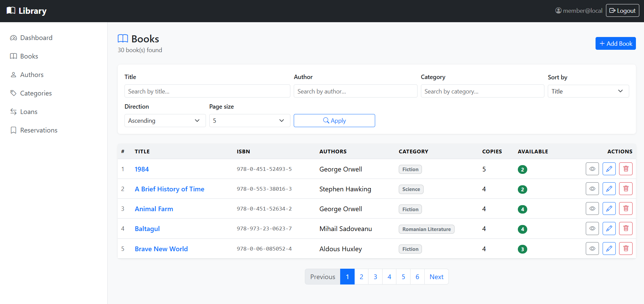Edit the Brave New World entry

(609, 249)
